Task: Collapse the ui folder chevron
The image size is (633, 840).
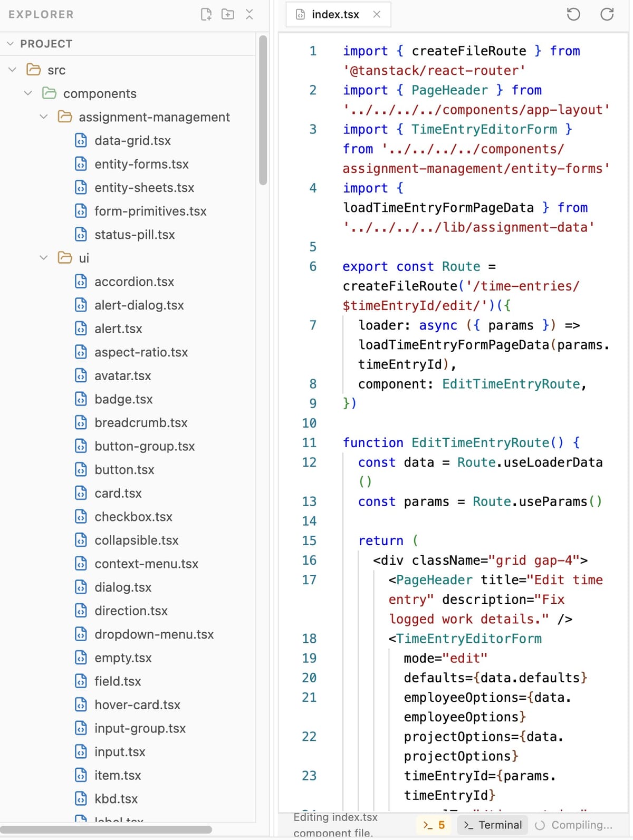Action: coord(44,258)
